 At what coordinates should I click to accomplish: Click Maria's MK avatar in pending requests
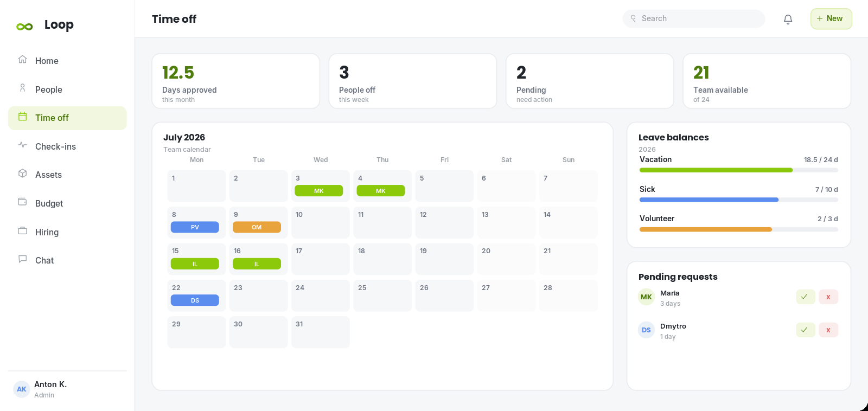tap(646, 297)
